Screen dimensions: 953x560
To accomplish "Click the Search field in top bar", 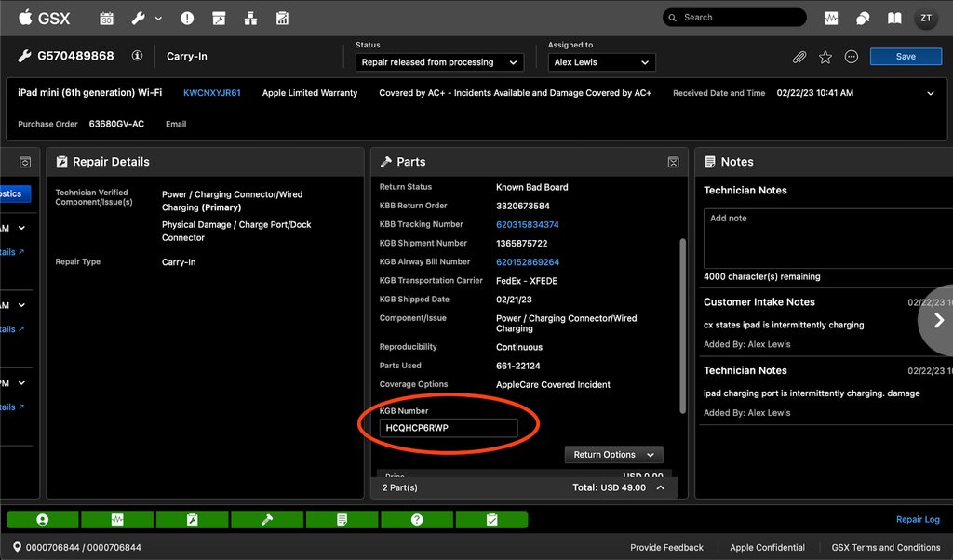I will [735, 18].
